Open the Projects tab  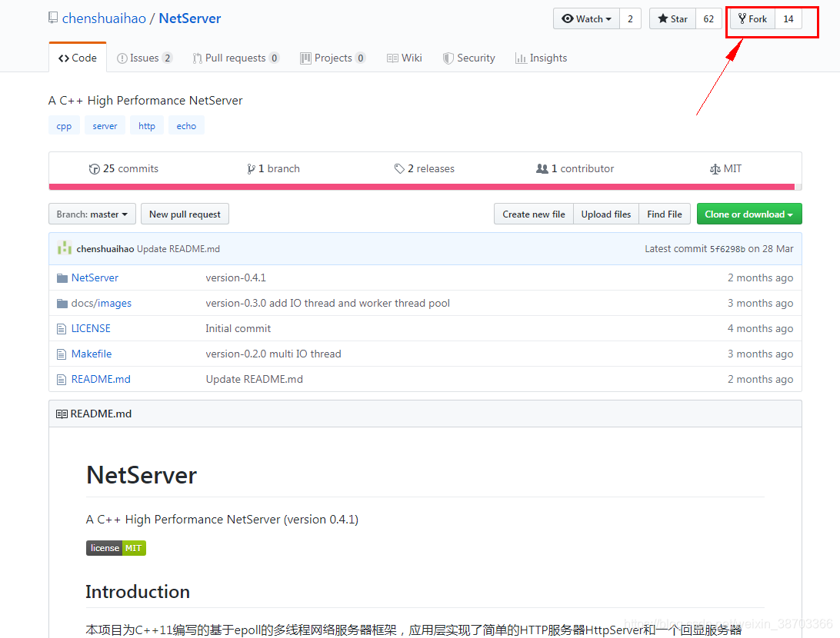click(x=332, y=58)
